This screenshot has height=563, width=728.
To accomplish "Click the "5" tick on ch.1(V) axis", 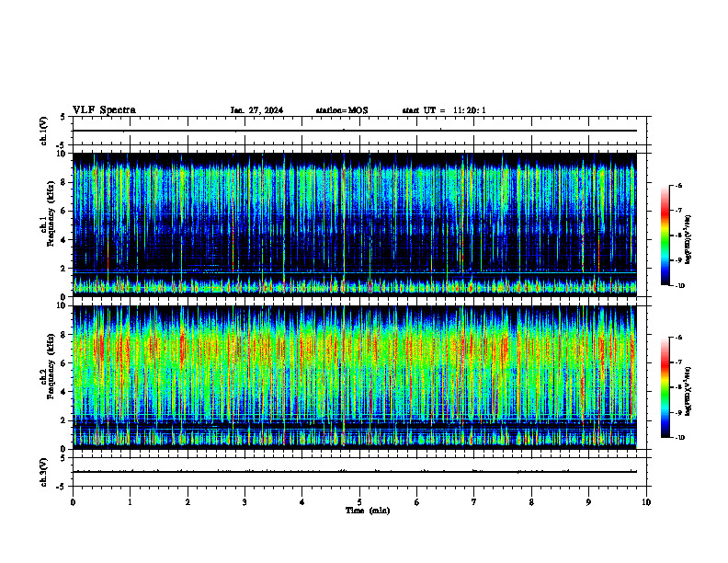I will click(x=63, y=117).
